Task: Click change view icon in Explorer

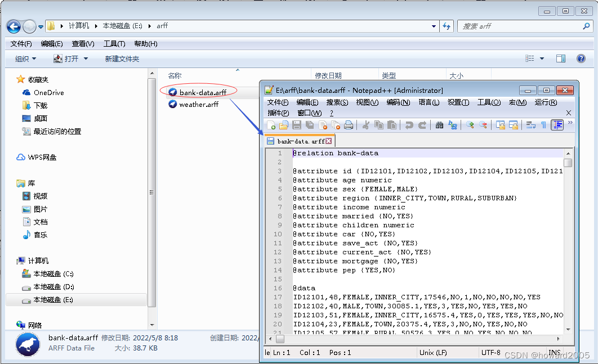Action: point(530,59)
